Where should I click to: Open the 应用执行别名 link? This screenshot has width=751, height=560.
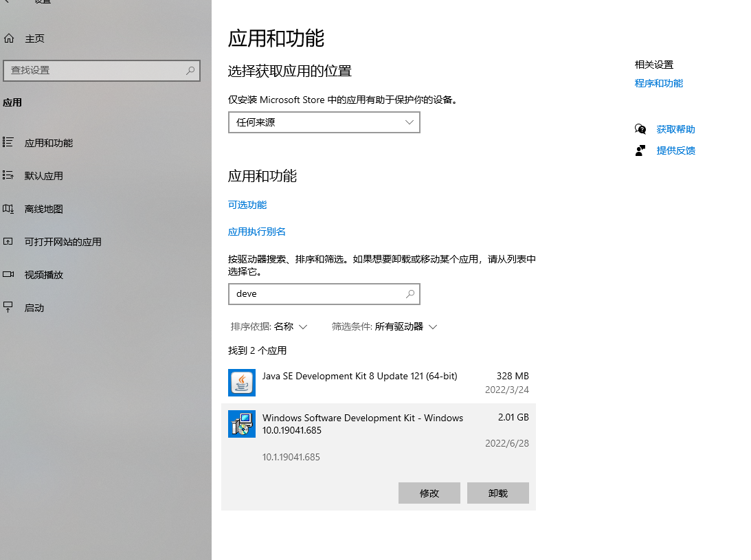point(257,232)
